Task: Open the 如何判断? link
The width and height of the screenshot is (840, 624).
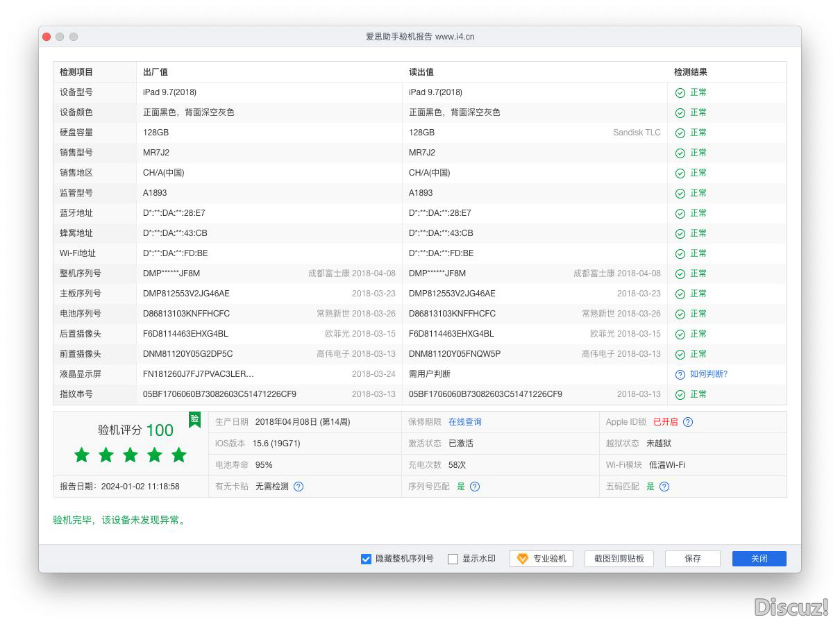Action: [709, 374]
